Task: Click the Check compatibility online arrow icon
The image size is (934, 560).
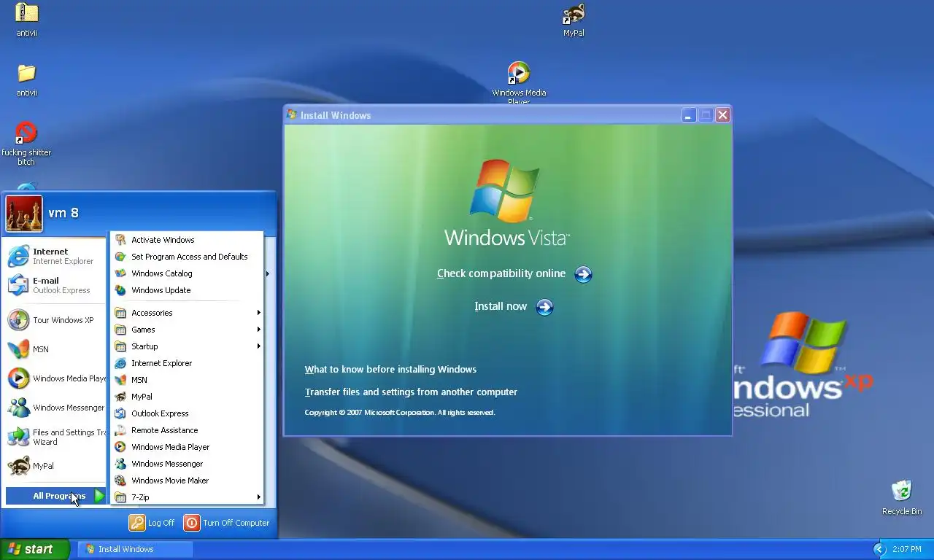Action: coord(583,274)
